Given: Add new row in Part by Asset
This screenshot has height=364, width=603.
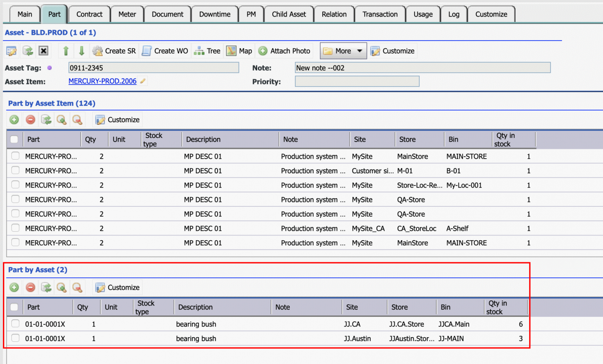Looking at the screenshot, I should click(14, 287).
